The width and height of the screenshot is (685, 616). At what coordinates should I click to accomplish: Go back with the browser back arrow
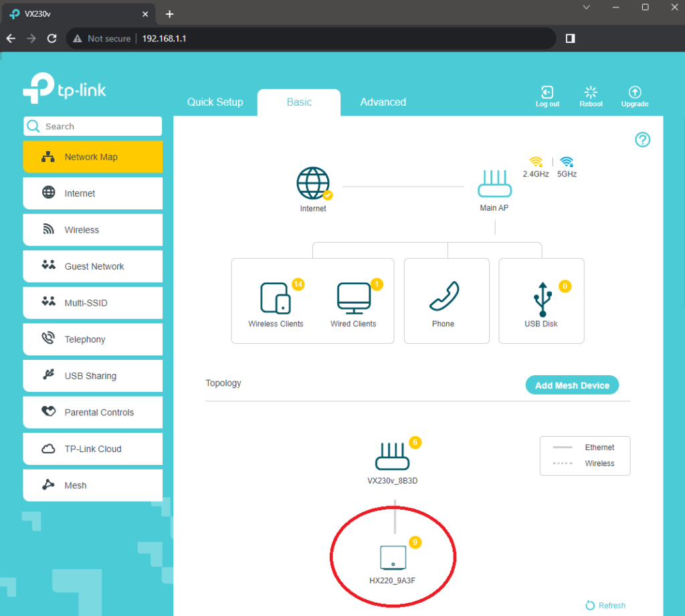pyautogui.click(x=11, y=38)
